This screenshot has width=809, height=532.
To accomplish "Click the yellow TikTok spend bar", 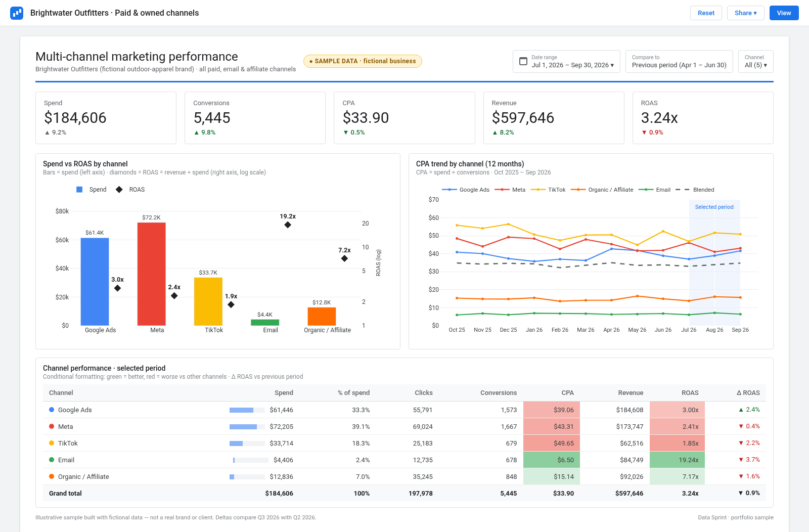I will pos(208,301).
